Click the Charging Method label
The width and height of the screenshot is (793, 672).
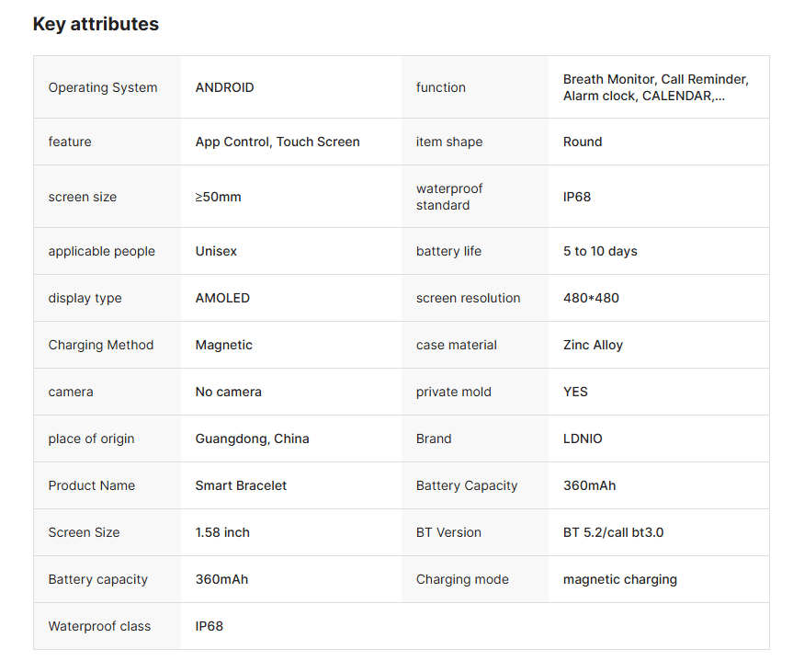pyautogui.click(x=101, y=345)
